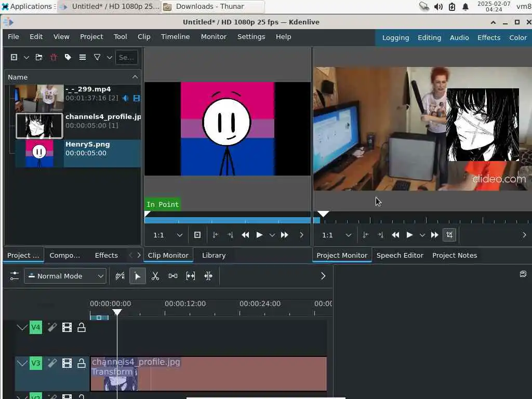This screenshot has width=532, height=399.
Task: Open project monitor zoom 1:1 dropdown
Action: click(x=337, y=235)
